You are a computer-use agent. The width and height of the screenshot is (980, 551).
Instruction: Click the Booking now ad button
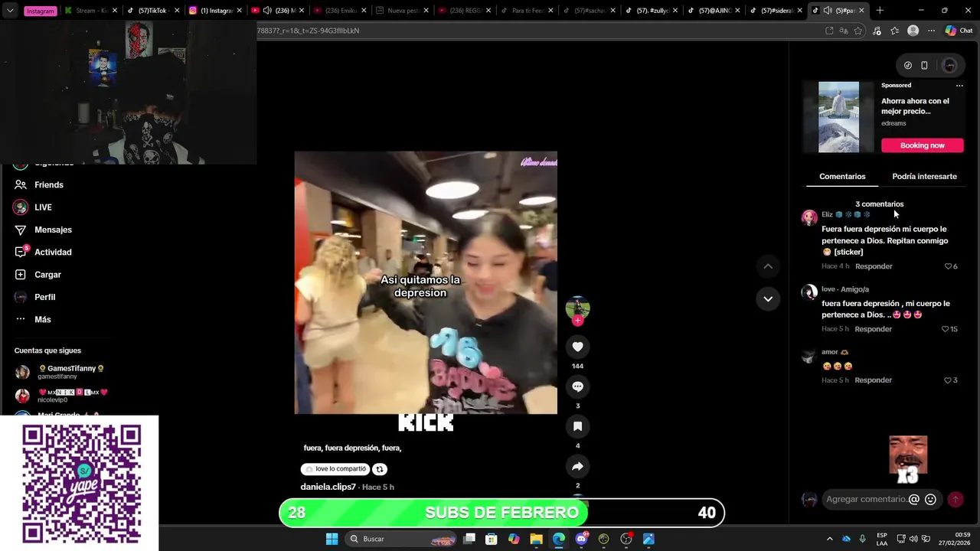922,145
